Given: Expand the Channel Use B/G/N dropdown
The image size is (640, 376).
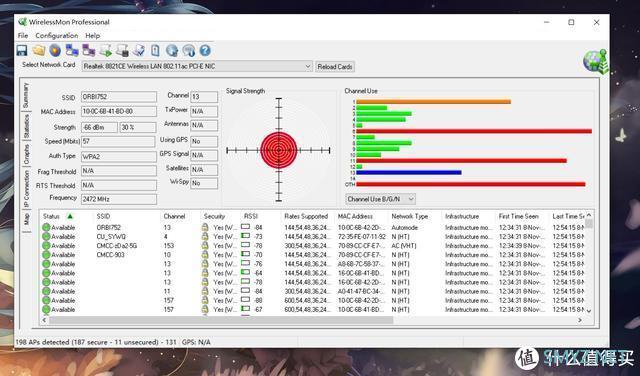Looking at the screenshot, I should pyautogui.click(x=380, y=199).
